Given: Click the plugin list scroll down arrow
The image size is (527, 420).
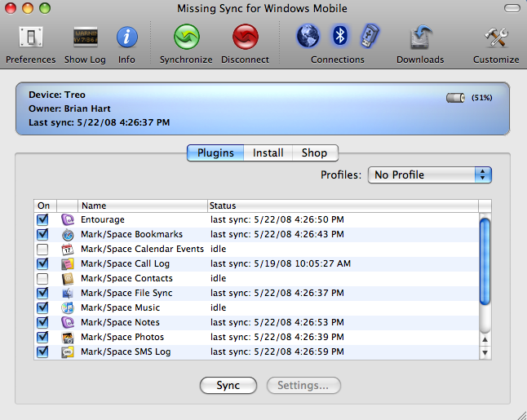Looking at the screenshot, I should tap(485, 353).
